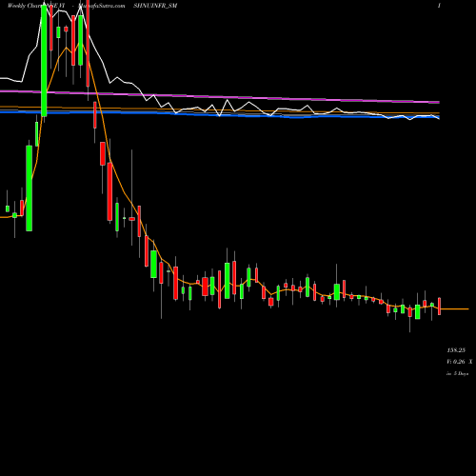The height and width of the screenshot is (476, 476).
Task: Click the 'in 5 Days' label
Action: pos(457,374)
